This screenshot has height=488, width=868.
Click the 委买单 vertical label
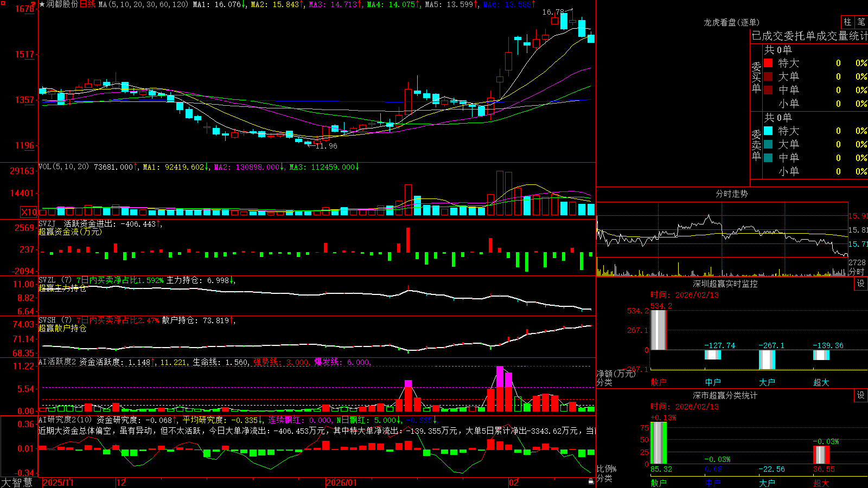(756, 77)
